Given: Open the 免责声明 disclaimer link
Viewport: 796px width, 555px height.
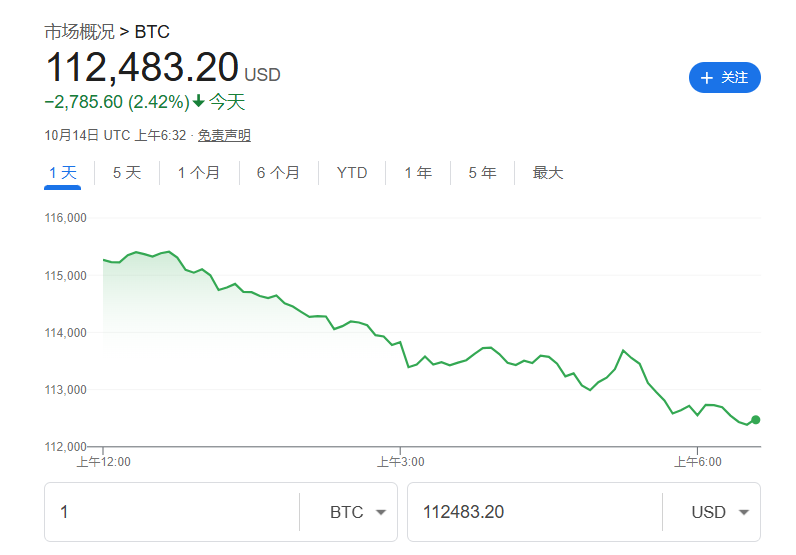Looking at the screenshot, I should click(224, 135).
